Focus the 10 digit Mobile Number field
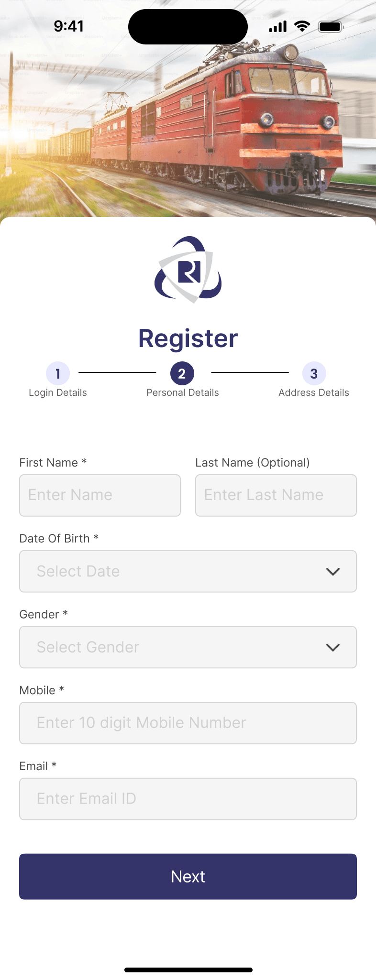Image resolution: width=376 pixels, height=980 pixels. click(188, 723)
